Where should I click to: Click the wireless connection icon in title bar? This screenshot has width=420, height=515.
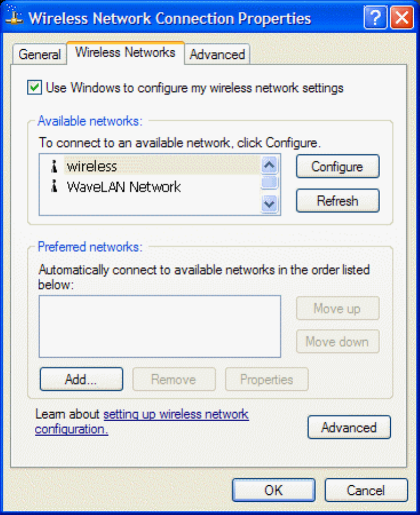click(14, 16)
